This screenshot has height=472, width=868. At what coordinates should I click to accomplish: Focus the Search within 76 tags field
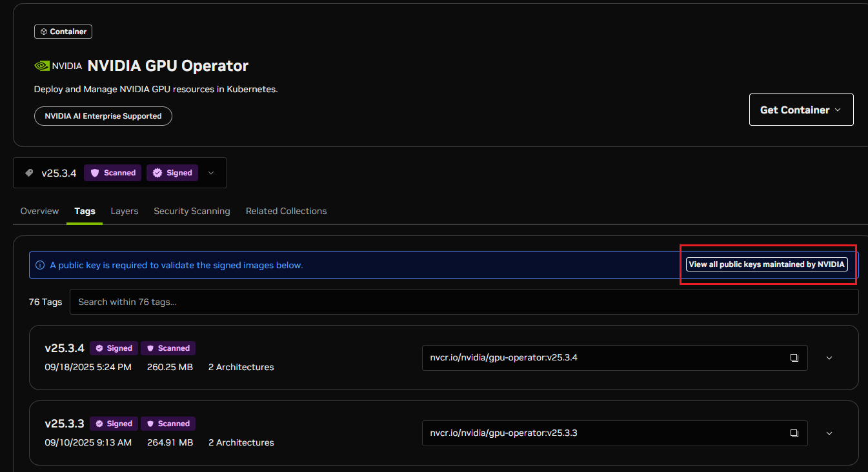click(464, 302)
